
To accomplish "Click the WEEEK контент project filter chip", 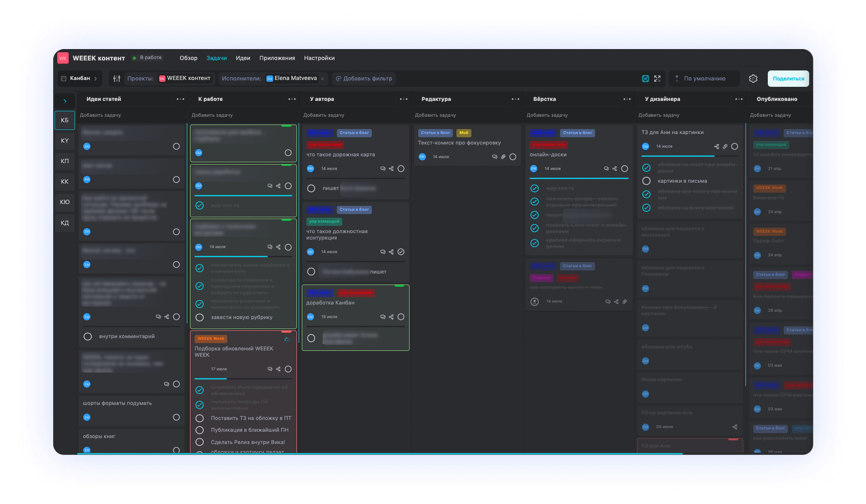I will click(x=185, y=79).
